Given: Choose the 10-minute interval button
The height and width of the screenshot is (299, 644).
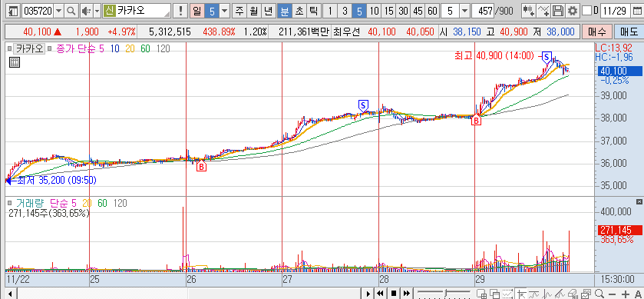Looking at the screenshot, I should point(374,11).
